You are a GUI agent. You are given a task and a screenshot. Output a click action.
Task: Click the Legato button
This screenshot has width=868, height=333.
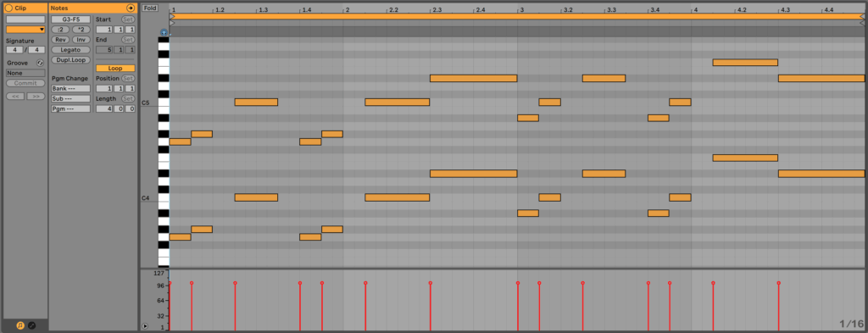pyautogui.click(x=71, y=50)
